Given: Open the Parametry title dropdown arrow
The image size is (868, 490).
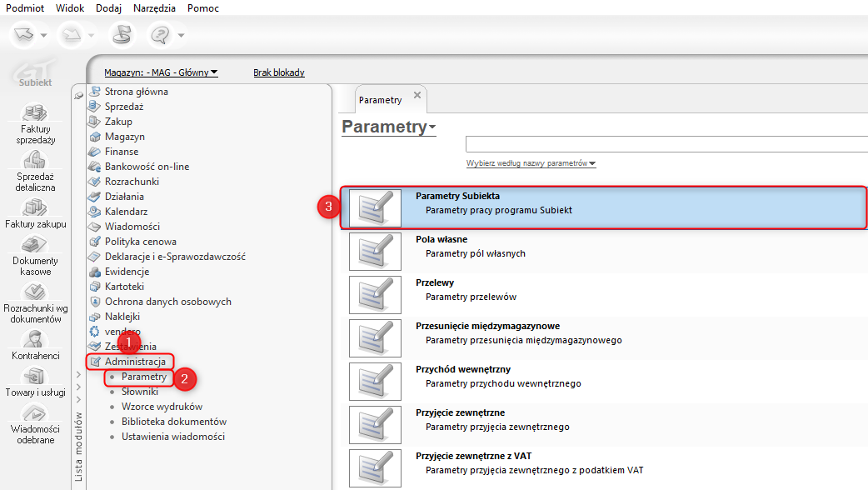Looking at the screenshot, I should 432,128.
